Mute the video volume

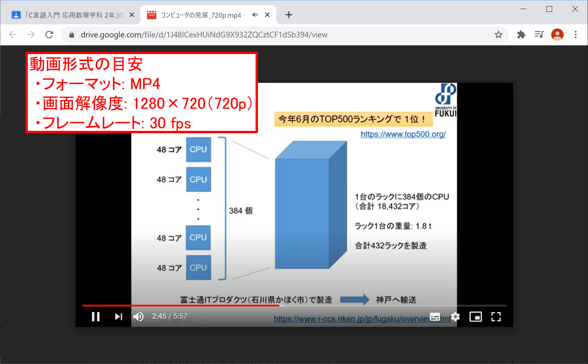click(138, 317)
